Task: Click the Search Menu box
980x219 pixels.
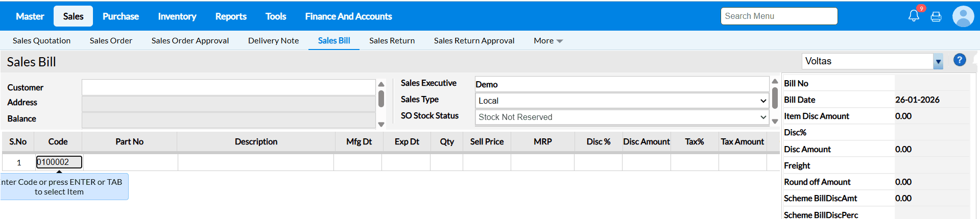Action: tap(779, 16)
